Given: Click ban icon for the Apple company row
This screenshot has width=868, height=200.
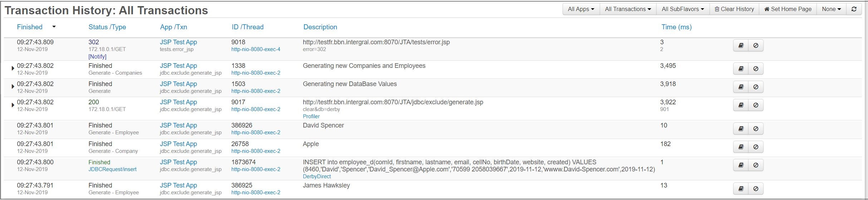Looking at the screenshot, I should tap(756, 147).
